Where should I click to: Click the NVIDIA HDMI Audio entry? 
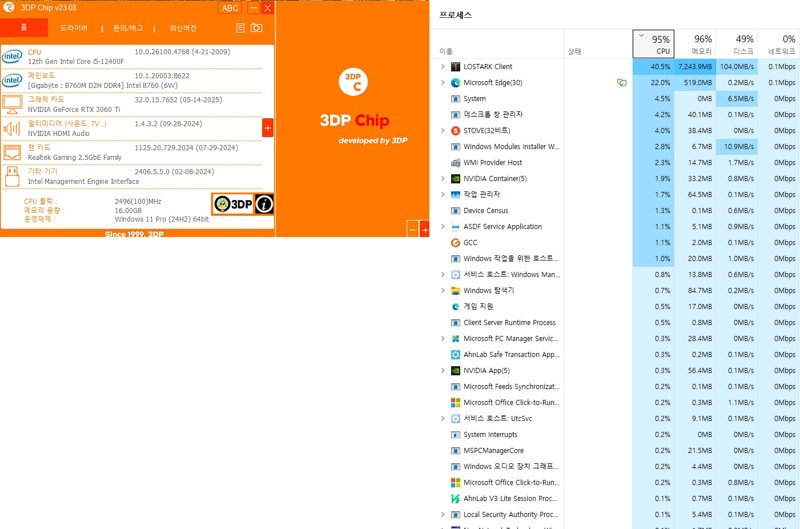[59, 133]
